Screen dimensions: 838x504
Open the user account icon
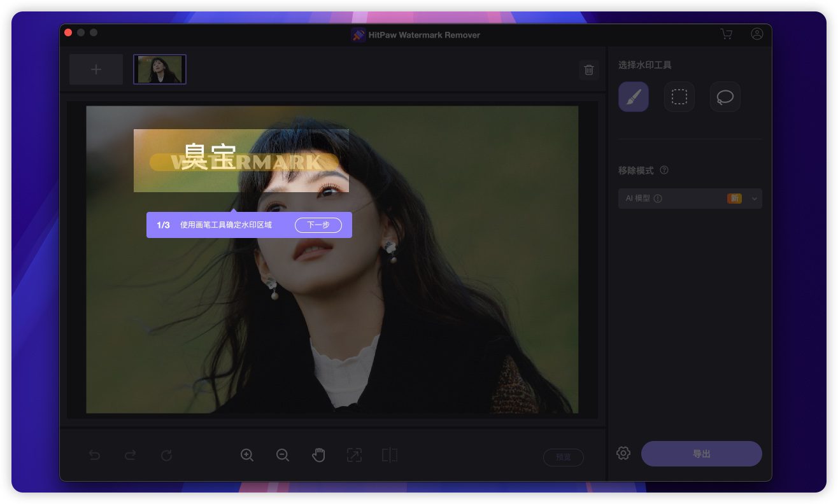point(757,34)
